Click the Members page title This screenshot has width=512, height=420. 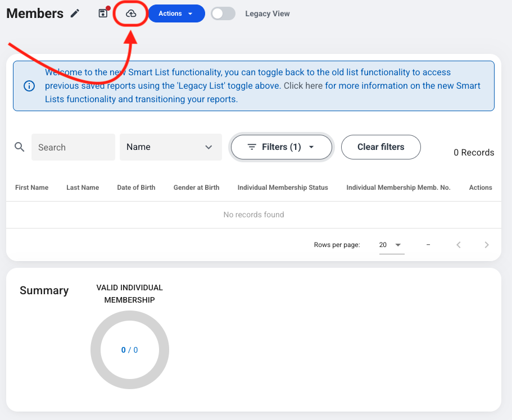(35, 13)
